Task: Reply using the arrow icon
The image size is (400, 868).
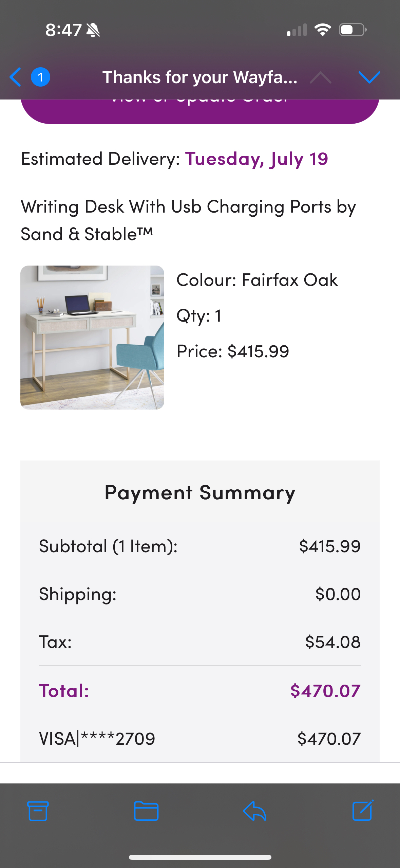Action: pyautogui.click(x=254, y=811)
